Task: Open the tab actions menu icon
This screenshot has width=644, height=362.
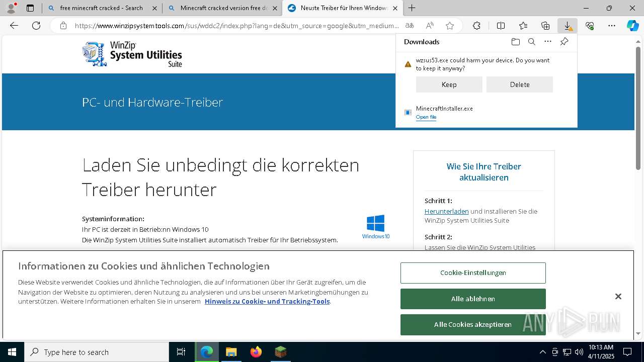Action: pyautogui.click(x=30, y=8)
